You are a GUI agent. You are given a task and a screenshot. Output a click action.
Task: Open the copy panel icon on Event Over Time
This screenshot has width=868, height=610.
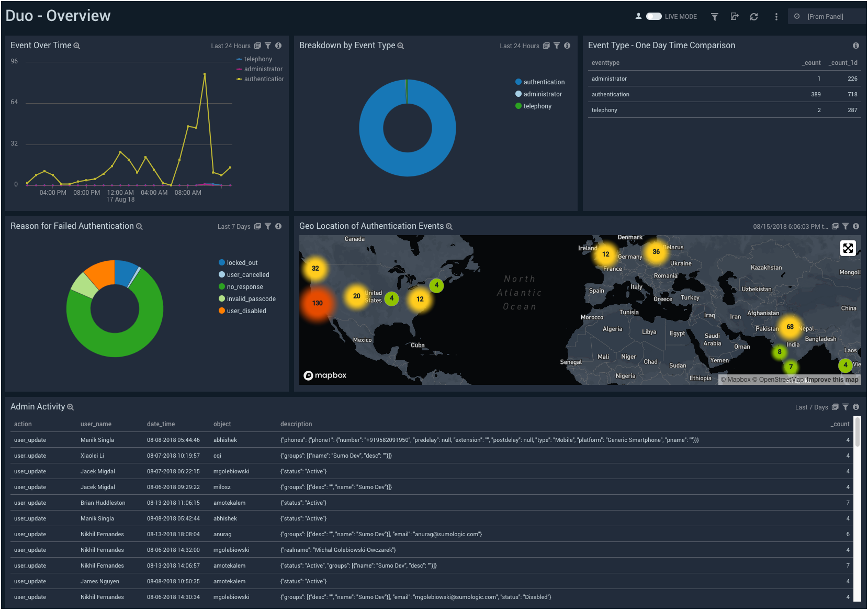(x=257, y=46)
